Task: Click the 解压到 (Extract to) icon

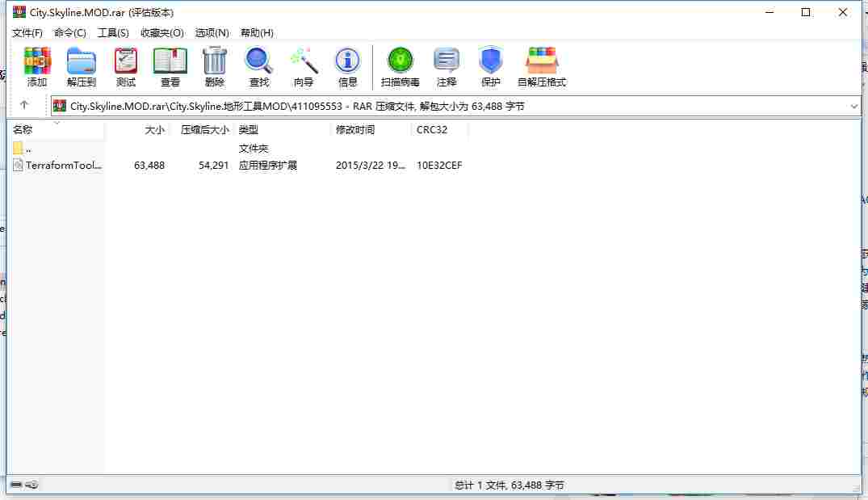Action: pos(82,61)
